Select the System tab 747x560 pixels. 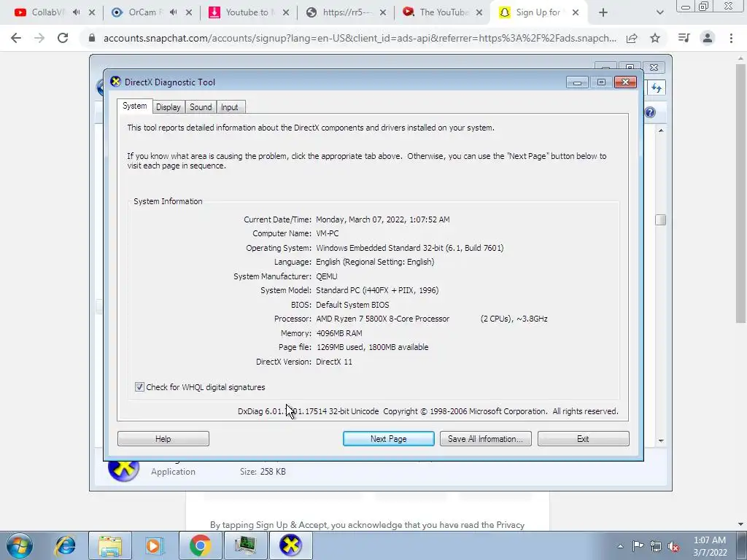pos(134,106)
